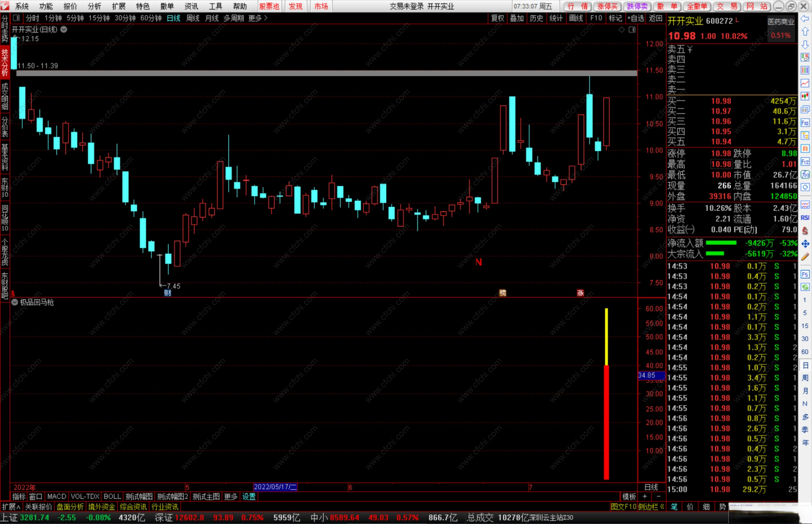Switch to the 周线 weekly period tab
Screen dimensions: 812x524
(x=192, y=18)
